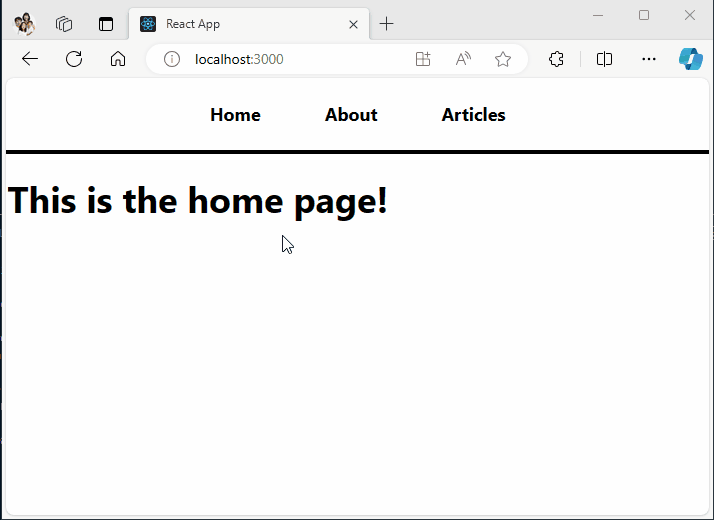The height and width of the screenshot is (520, 714).
Task: Navigate to the Articles link
Action: 474,115
